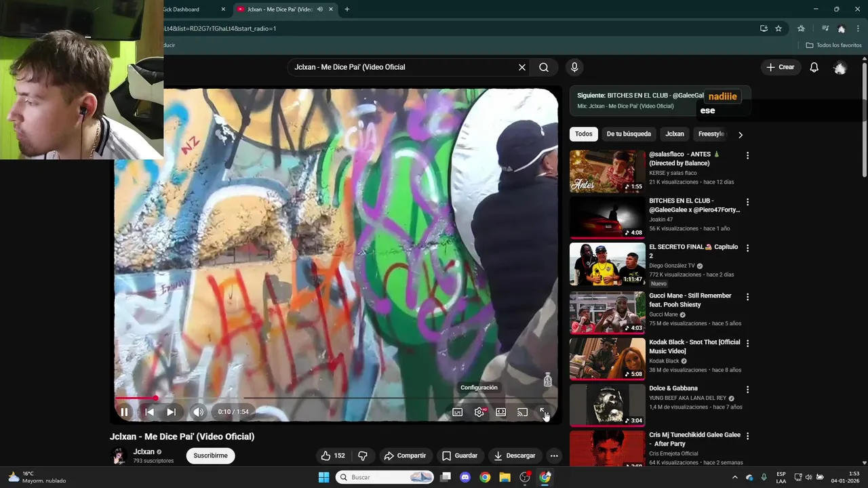Screen dimensions: 868x488
Task: Switch to Kick Dashboard browser tab
Action: pos(183,9)
